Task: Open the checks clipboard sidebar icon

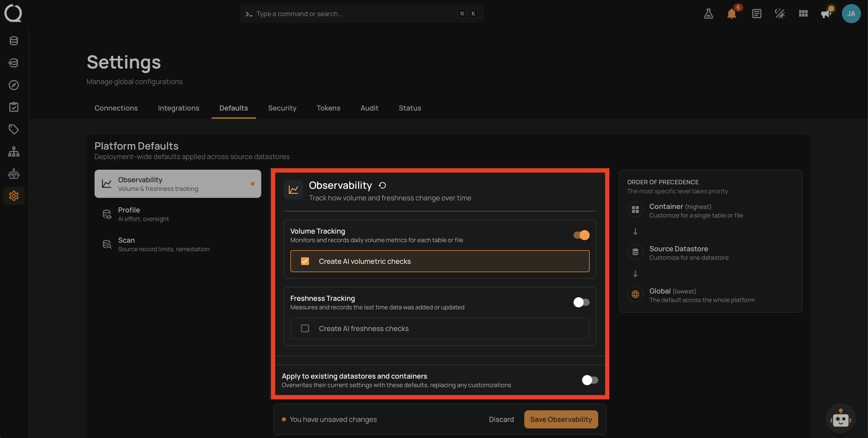Action: click(x=14, y=107)
